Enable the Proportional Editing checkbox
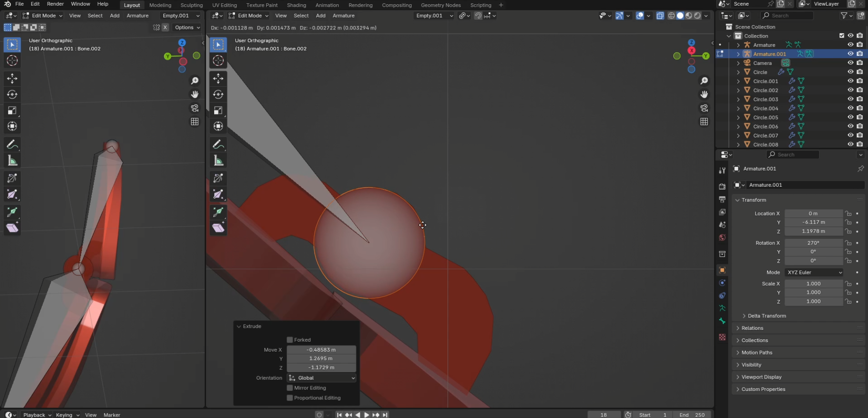 (x=290, y=398)
